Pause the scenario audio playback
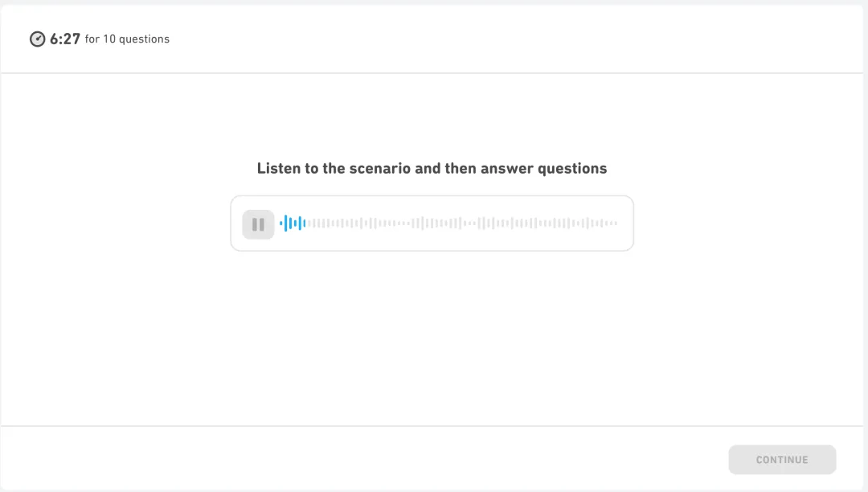 tap(258, 224)
